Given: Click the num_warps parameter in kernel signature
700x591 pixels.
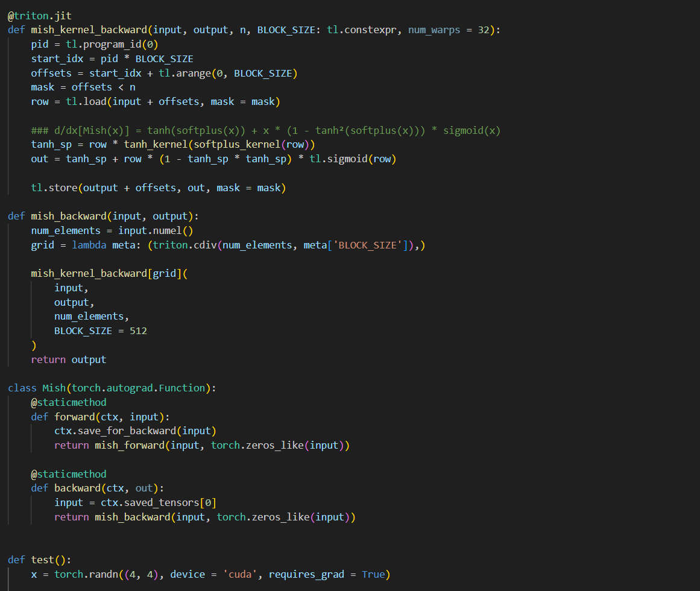Looking at the screenshot, I should [434, 30].
